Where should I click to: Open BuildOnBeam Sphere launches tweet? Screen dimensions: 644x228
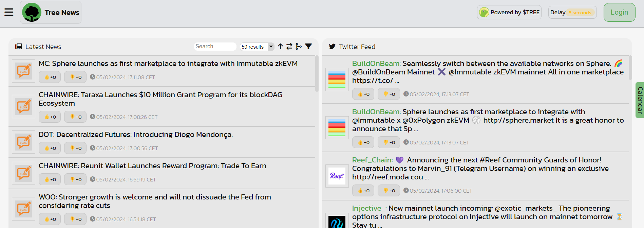point(488,120)
